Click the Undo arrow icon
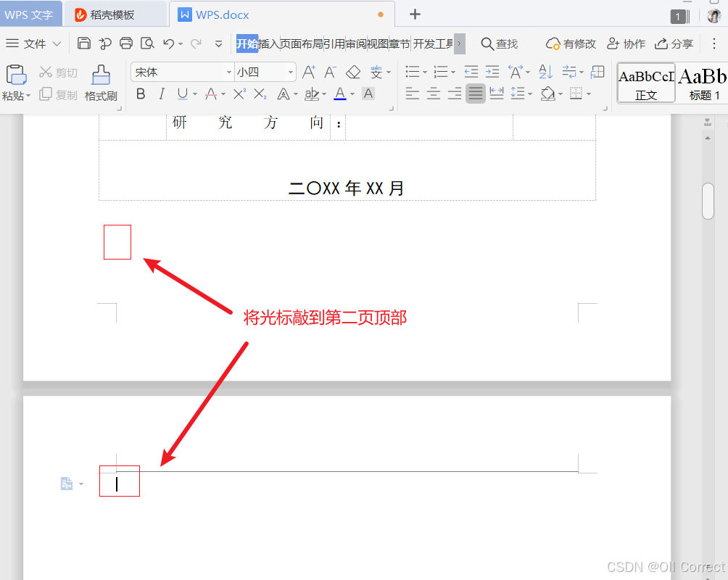 168,43
